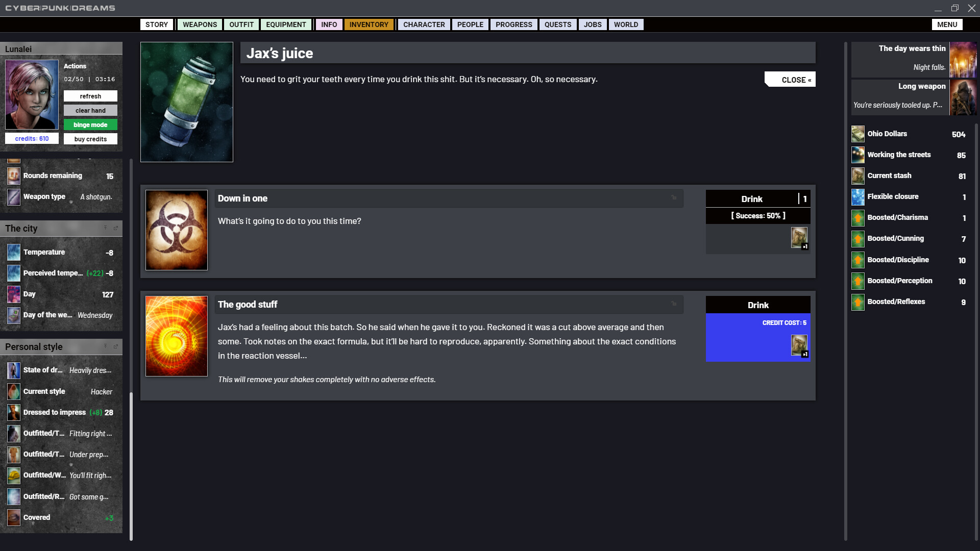This screenshot has height=551, width=980.
Task: Click the Boosted/Perception stat icon
Action: 858,281
